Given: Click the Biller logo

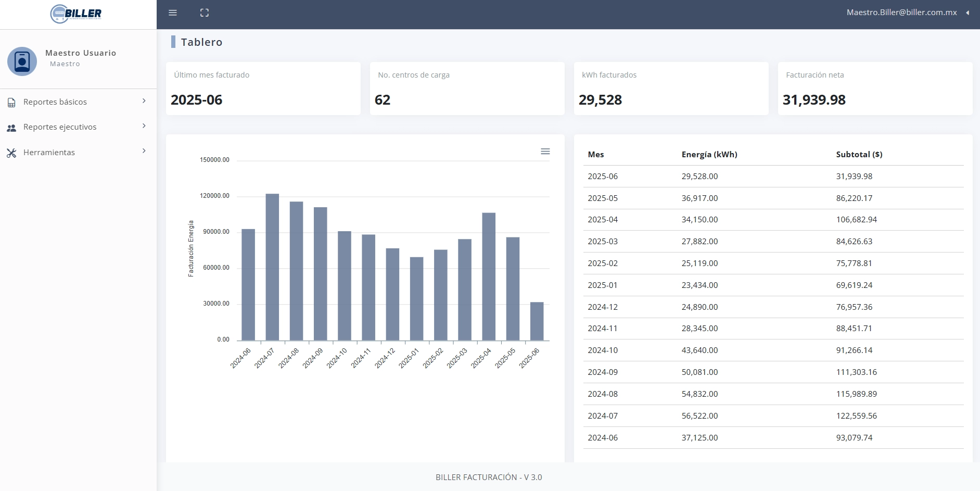Looking at the screenshot, I should 76,14.
